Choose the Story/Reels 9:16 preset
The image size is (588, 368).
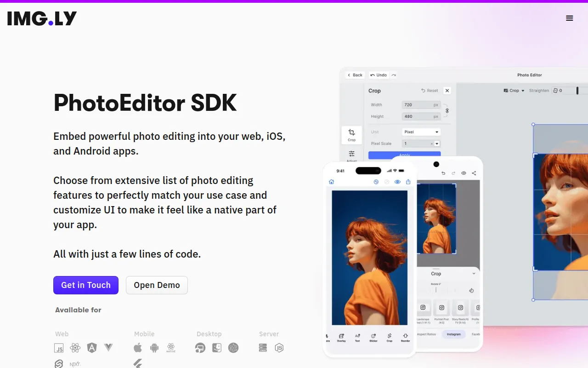[460, 312]
